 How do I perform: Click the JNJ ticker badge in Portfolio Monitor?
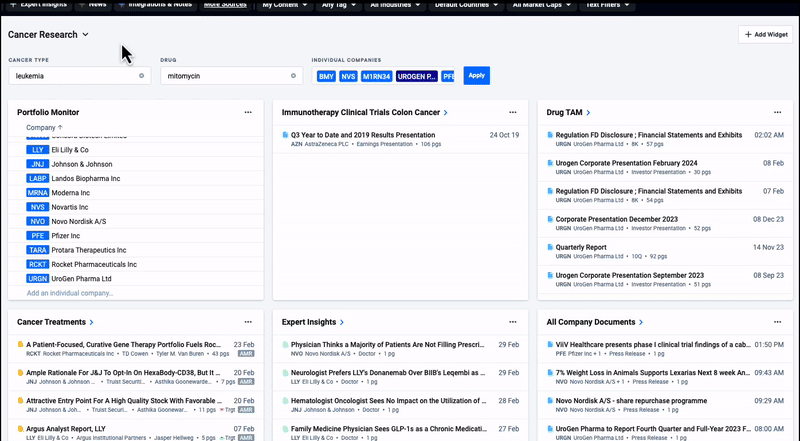pos(37,164)
